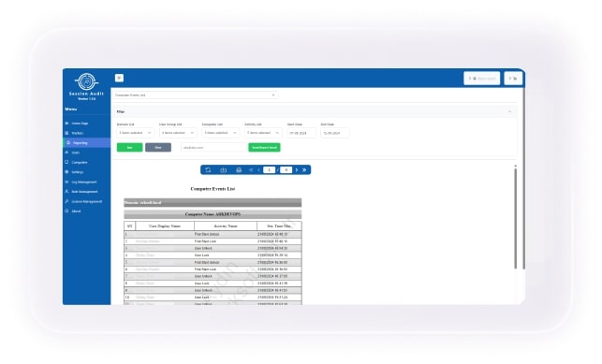
Task: Go to next report page arrow
Action: tap(297, 170)
